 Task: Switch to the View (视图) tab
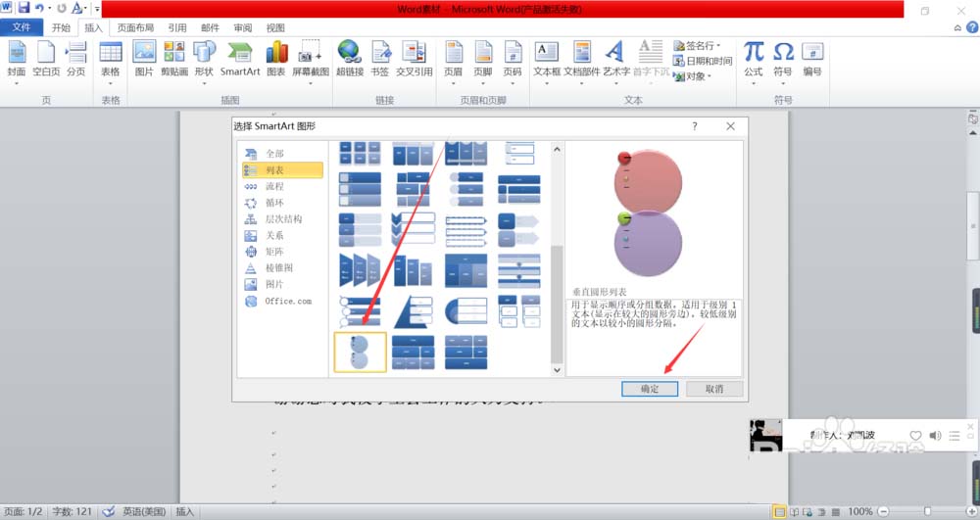[x=275, y=27]
